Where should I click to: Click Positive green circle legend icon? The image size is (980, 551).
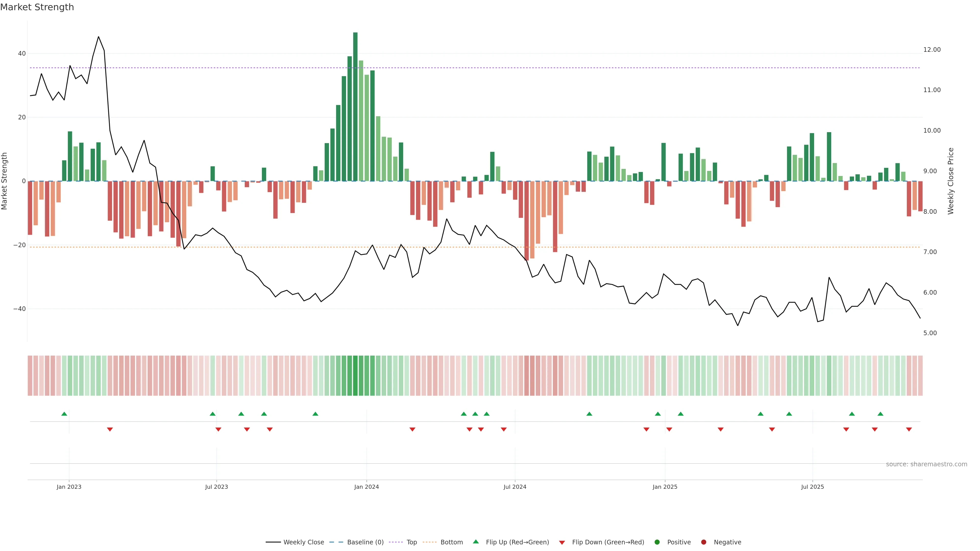(657, 542)
